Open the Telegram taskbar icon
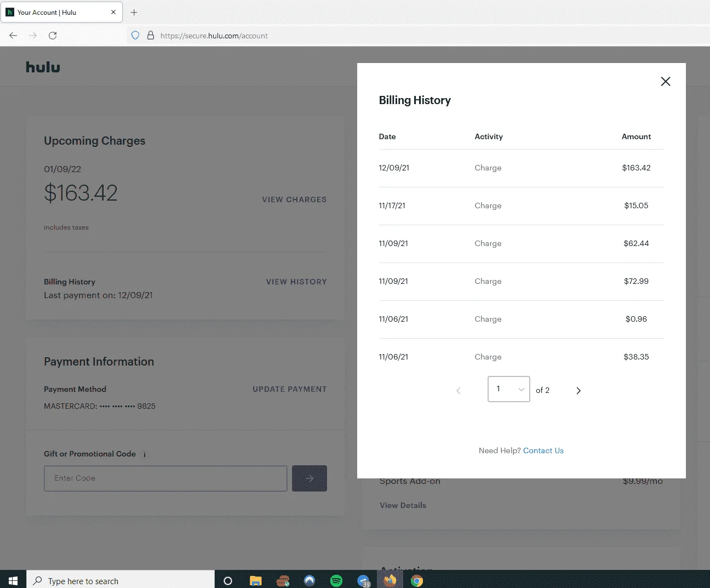 click(363, 581)
